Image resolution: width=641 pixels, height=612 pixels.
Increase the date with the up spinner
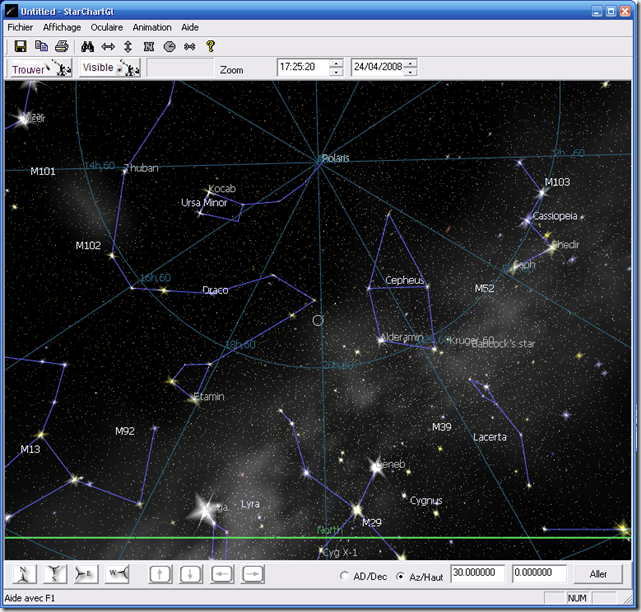point(410,63)
